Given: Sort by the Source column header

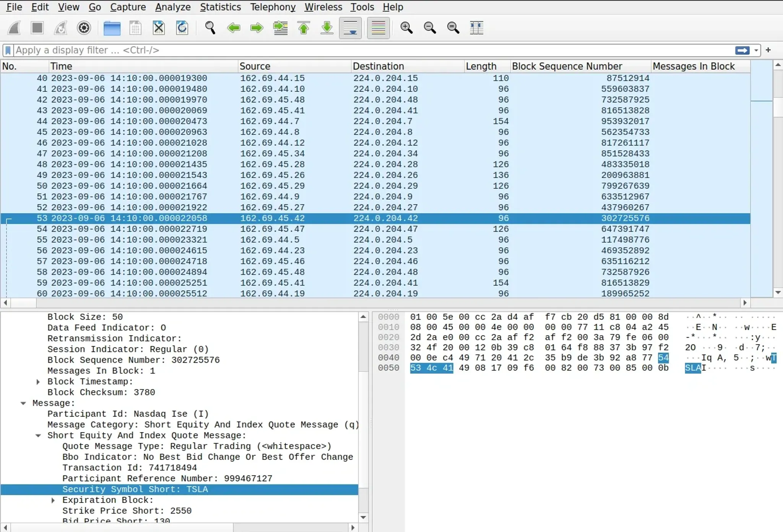Looking at the screenshot, I should [294, 66].
